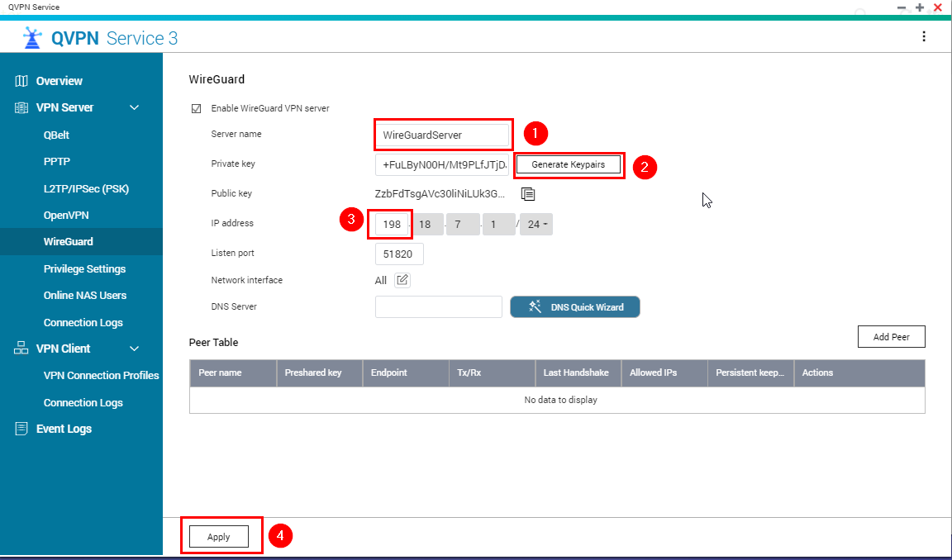Click the Overview map icon
This screenshot has height=560, width=952.
(x=21, y=81)
